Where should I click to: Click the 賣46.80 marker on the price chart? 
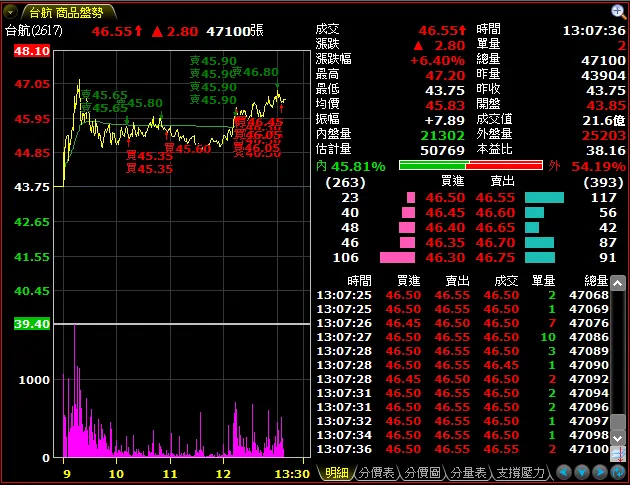point(256,72)
